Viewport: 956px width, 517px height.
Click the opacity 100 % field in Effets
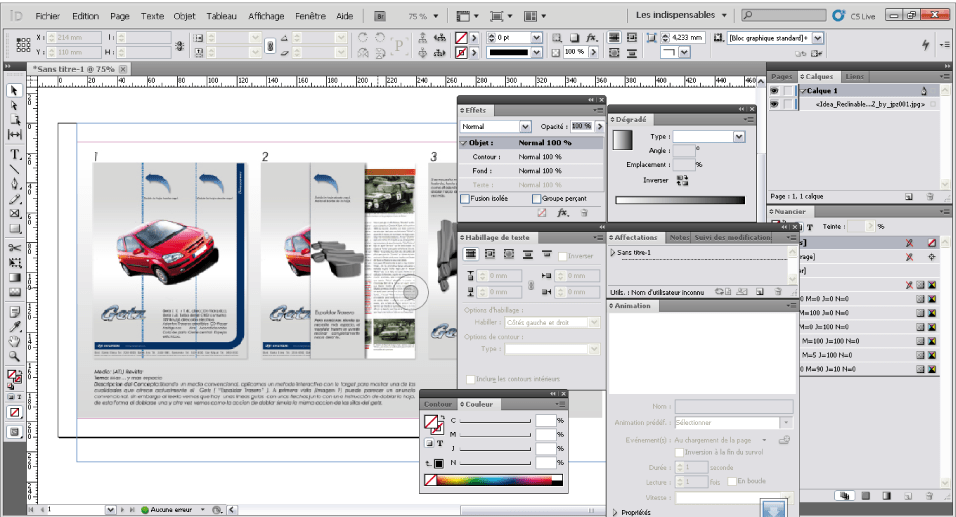tap(581, 126)
